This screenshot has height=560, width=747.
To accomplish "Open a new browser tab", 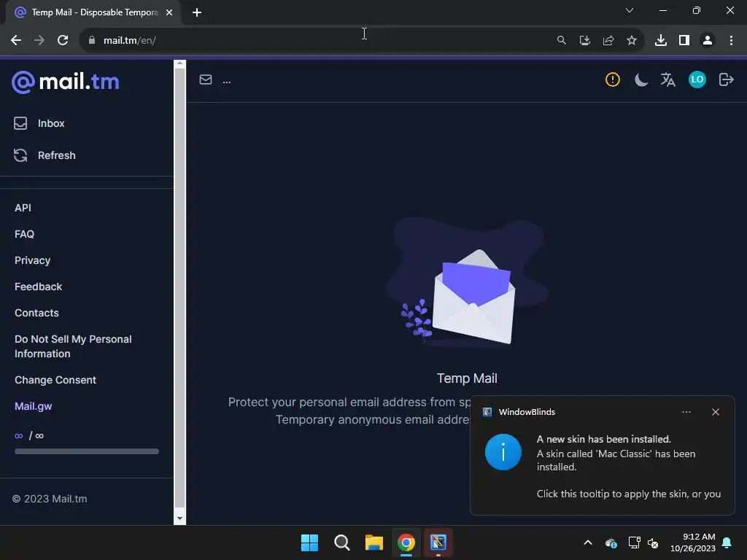I will (x=197, y=12).
